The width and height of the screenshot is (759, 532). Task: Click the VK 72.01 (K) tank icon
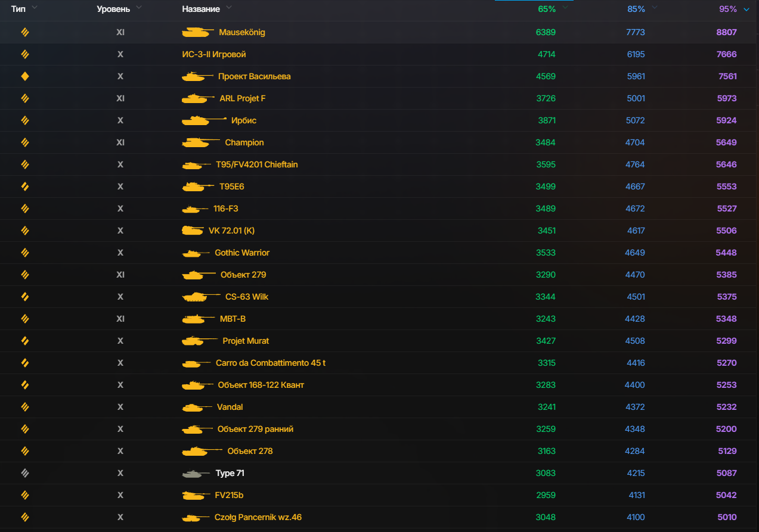(x=193, y=231)
